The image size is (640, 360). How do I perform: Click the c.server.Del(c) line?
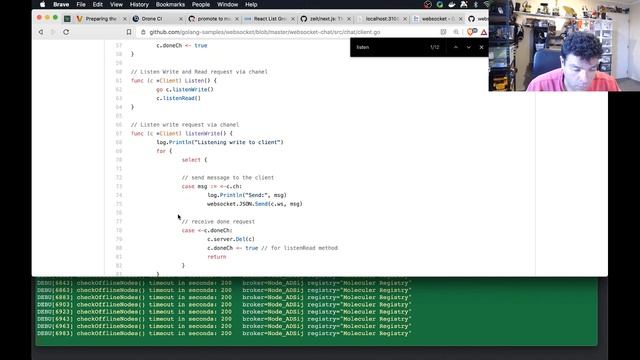click(x=231, y=239)
